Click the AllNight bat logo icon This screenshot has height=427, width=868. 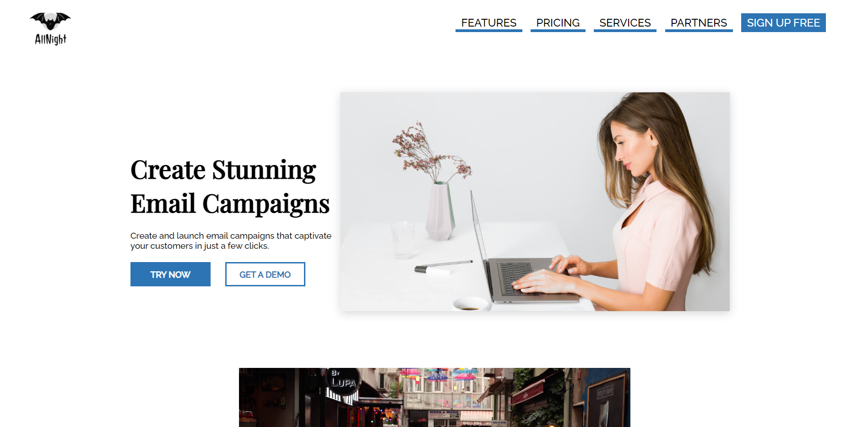point(50,21)
